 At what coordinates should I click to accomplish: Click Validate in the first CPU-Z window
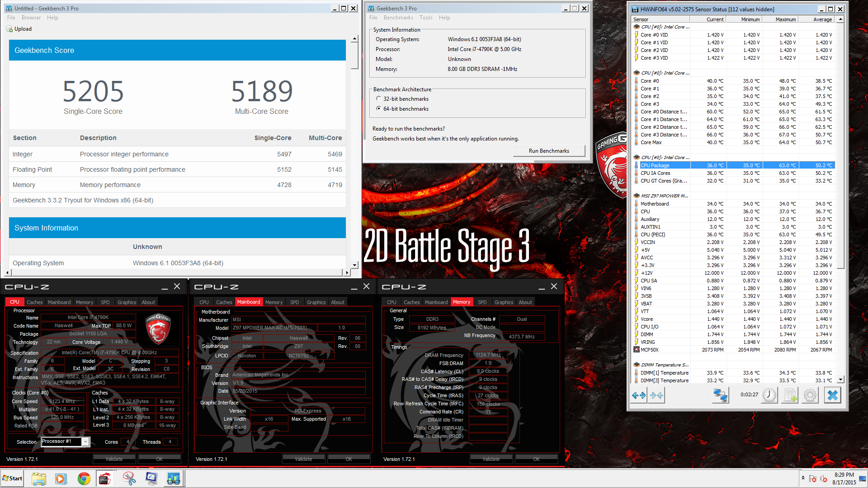[114, 459]
